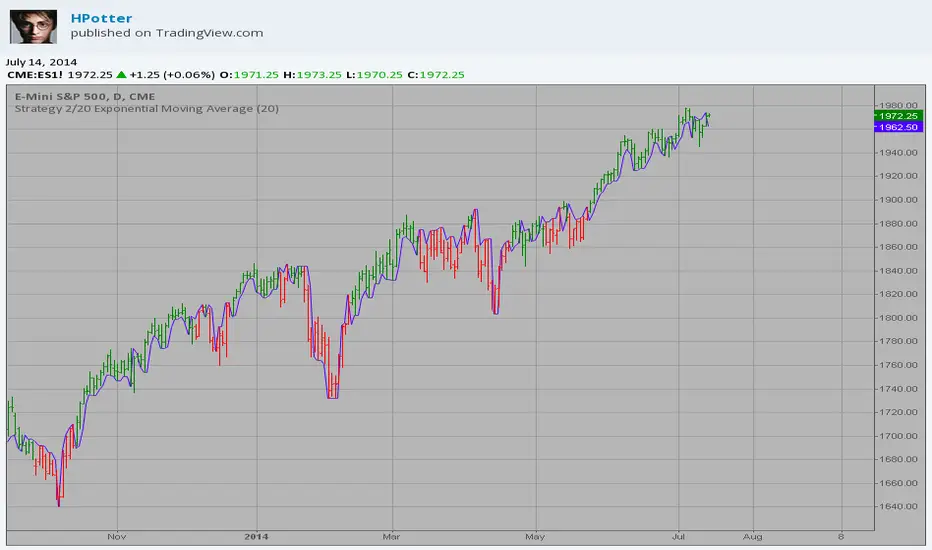Screen dimensions: 932x550
Task: Click the May marker on the time axis
Action: pos(535,537)
